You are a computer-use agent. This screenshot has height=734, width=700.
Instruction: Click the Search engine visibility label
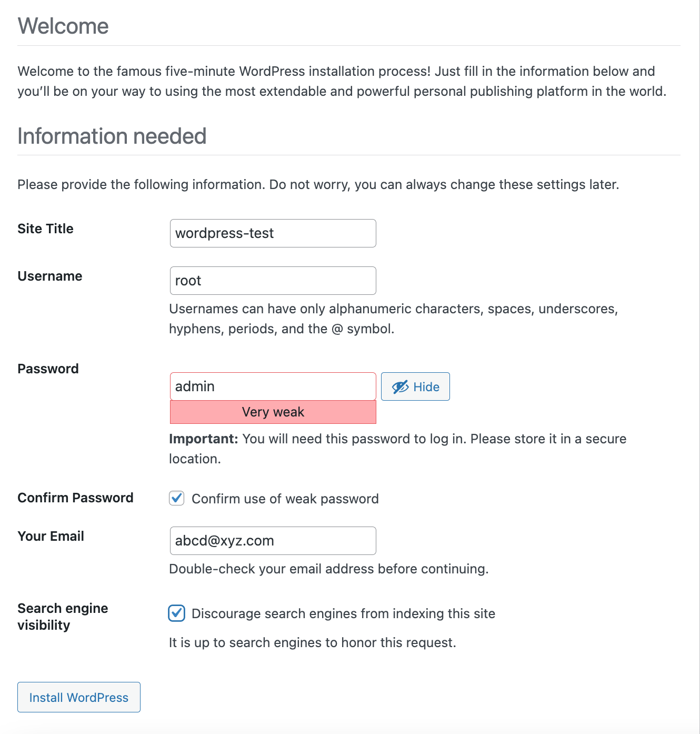62,616
